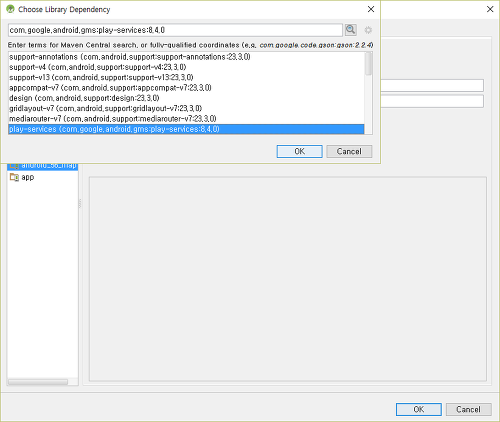Click the Android Studio icon in dialog title
The image size is (500, 422).
[10, 9]
